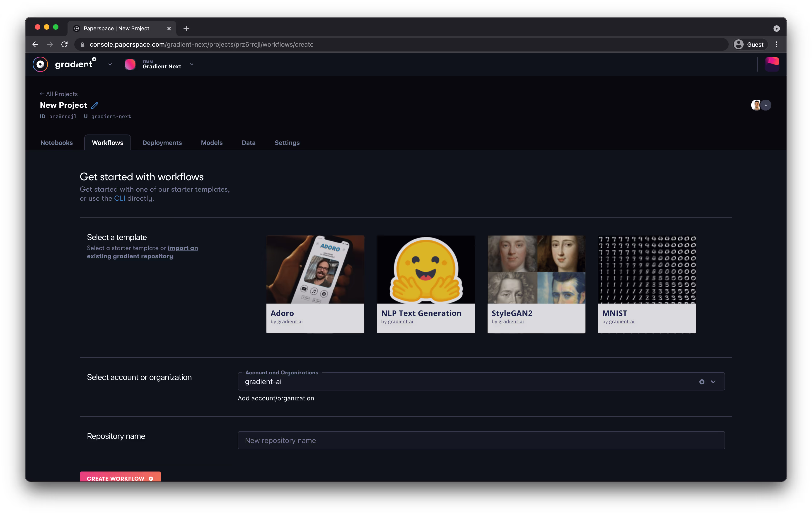Clear the gradient-ai account selection
The width and height of the screenshot is (812, 515).
[702, 382]
